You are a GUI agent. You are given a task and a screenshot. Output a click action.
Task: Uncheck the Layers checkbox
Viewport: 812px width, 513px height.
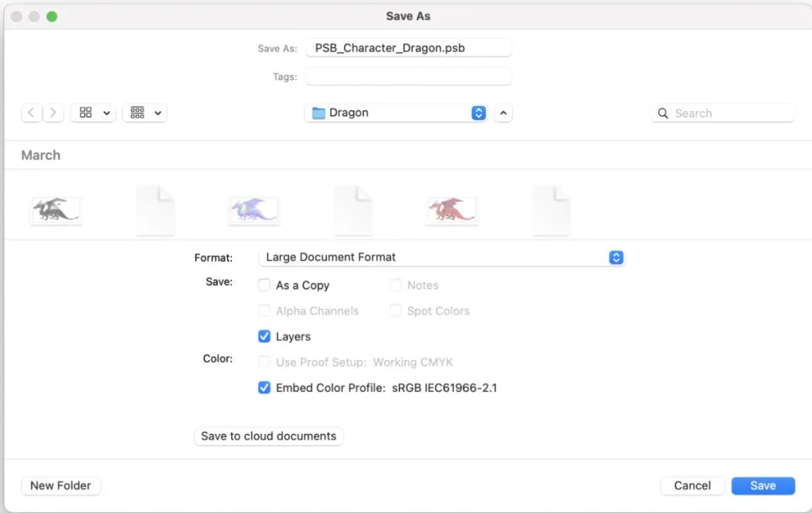pyautogui.click(x=265, y=336)
